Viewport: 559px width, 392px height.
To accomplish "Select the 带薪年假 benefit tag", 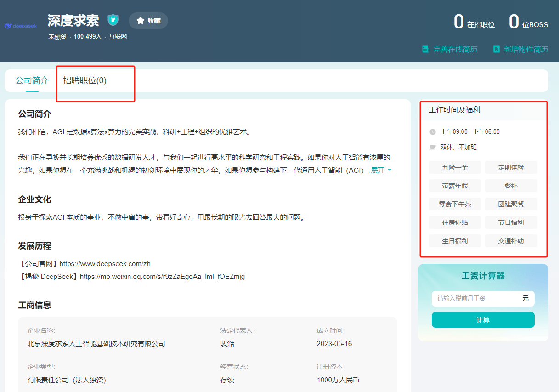I will [455, 186].
